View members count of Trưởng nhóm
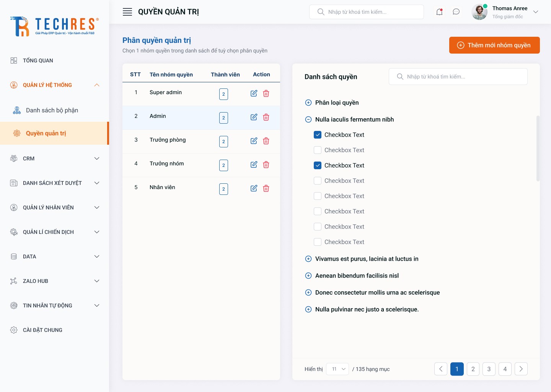Image resolution: width=551 pixels, height=392 pixels. coord(224,165)
